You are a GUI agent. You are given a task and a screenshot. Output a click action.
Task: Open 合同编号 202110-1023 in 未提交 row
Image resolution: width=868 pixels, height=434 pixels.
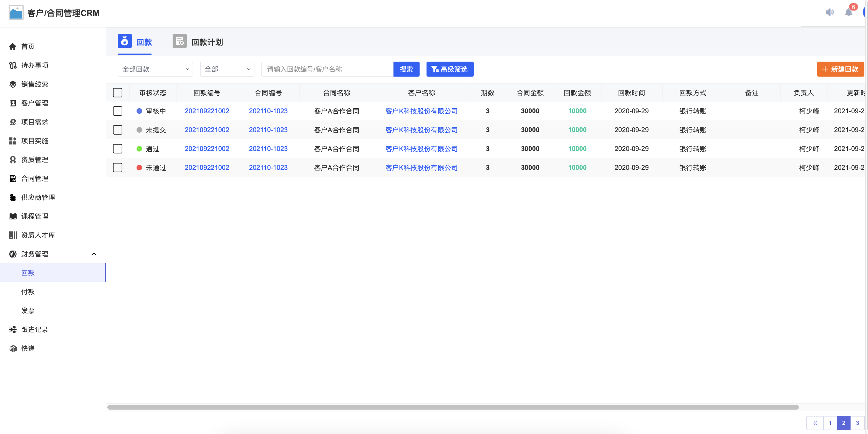coord(268,130)
